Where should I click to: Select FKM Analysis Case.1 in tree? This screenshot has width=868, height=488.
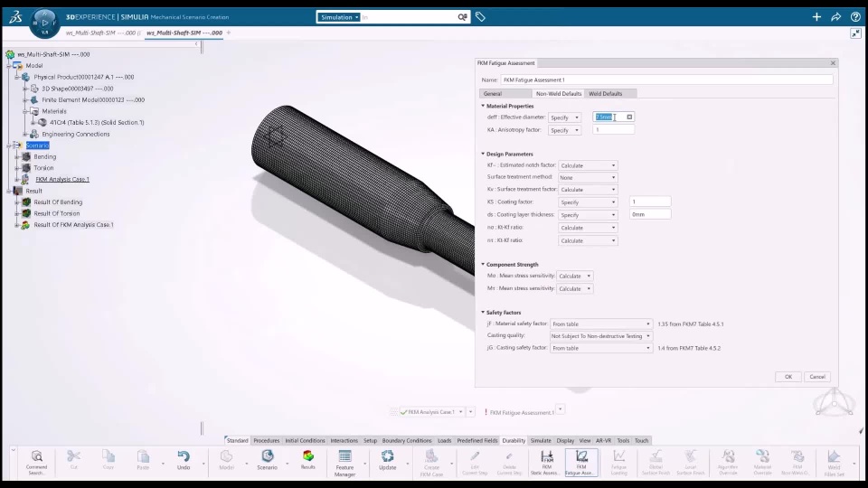click(x=62, y=179)
